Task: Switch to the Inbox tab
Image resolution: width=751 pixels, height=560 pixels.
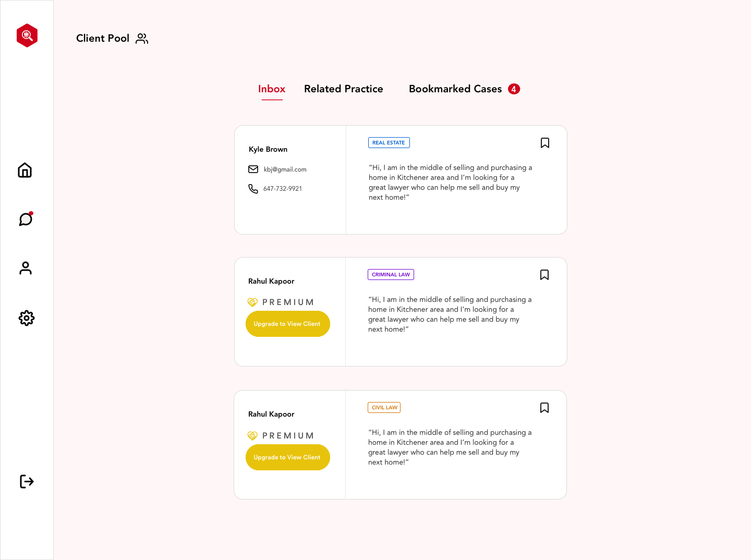Action: pyautogui.click(x=272, y=89)
